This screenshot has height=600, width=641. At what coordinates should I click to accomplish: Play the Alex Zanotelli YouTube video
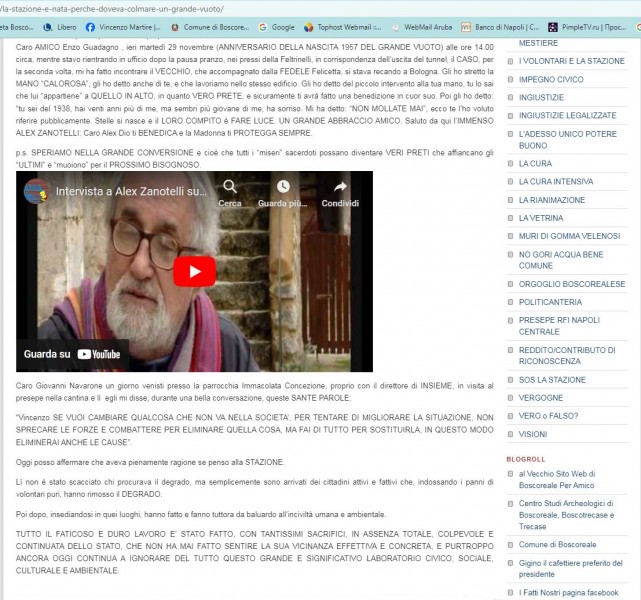click(195, 271)
